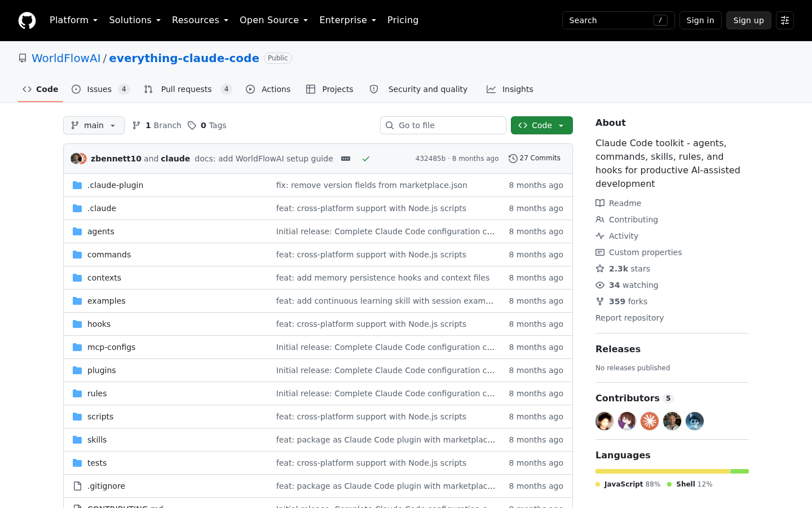
Task: Expand the Open Source menu
Action: 274,20
